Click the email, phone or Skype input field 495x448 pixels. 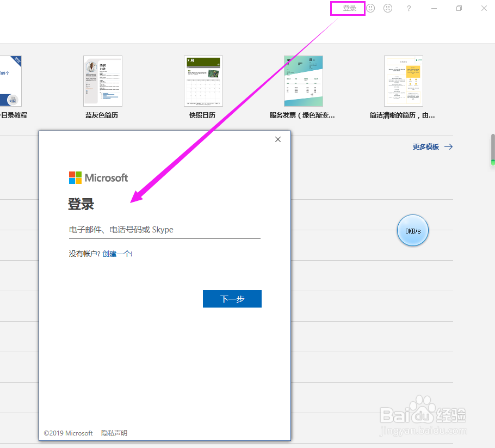pyautogui.click(x=163, y=230)
